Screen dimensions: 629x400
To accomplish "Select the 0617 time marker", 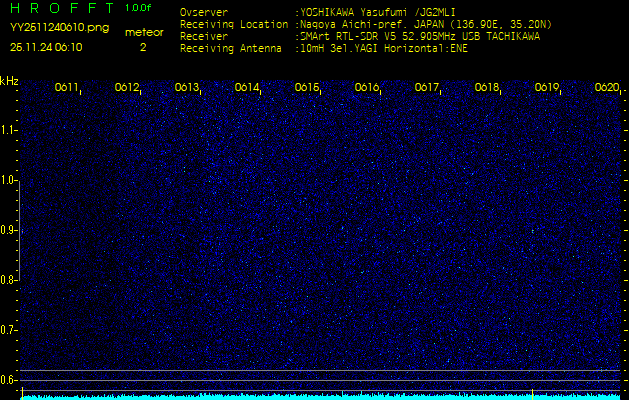I will coord(427,88).
